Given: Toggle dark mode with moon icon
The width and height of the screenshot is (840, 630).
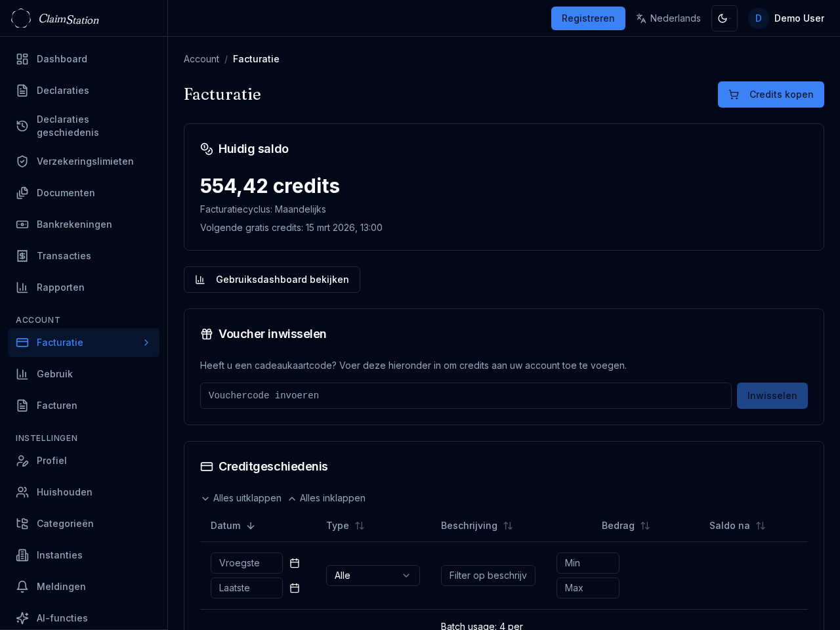Looking at the screenshot, I should pos(724,18).
